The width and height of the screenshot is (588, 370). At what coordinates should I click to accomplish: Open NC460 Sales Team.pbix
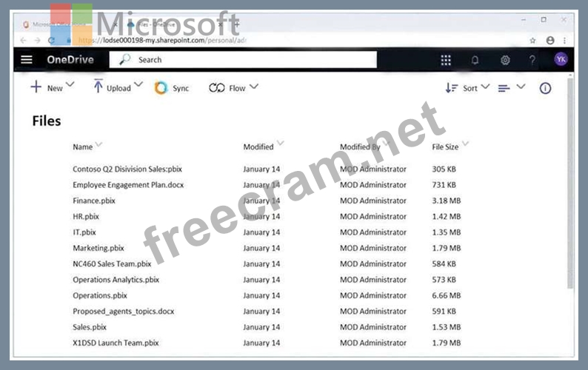[112, 264]
